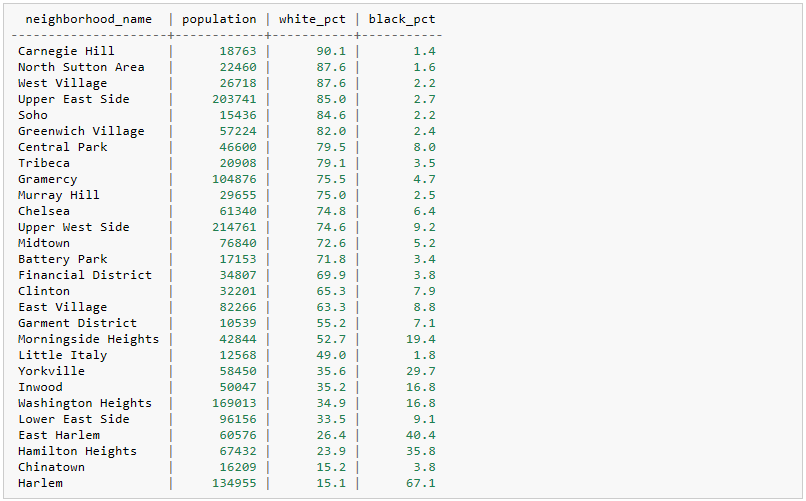
Task: Click the East Village name
Action: pyautogui.click(x=63, y=307)
